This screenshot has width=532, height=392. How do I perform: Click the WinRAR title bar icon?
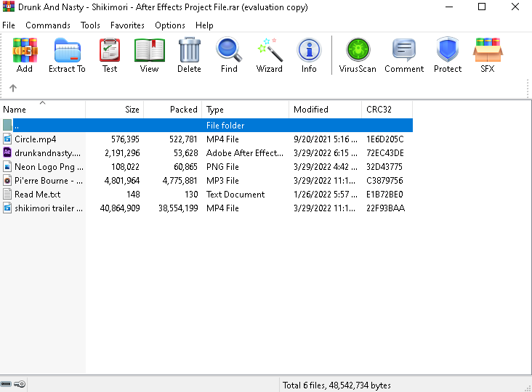[8, 7]
